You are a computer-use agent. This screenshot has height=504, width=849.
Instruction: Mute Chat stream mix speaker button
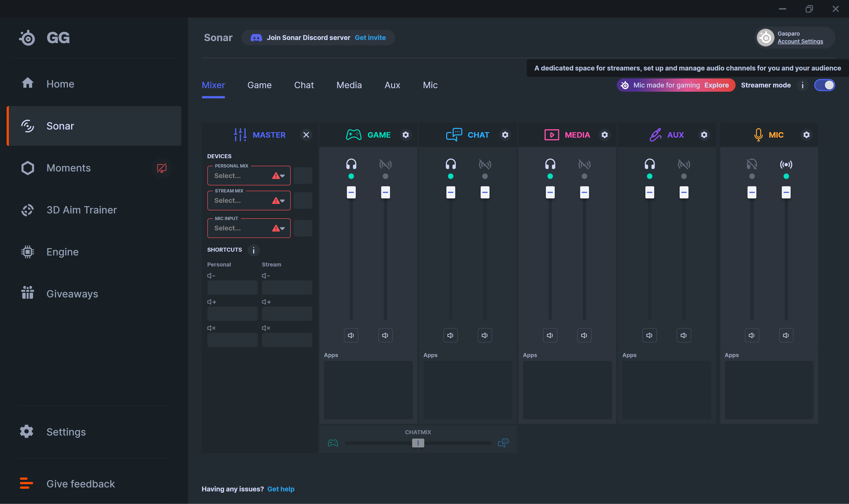tap(485, 336)
